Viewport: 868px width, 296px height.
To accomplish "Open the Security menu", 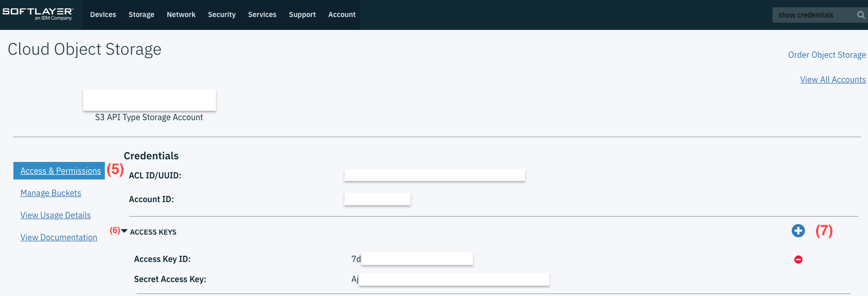I will click(222, 15).
